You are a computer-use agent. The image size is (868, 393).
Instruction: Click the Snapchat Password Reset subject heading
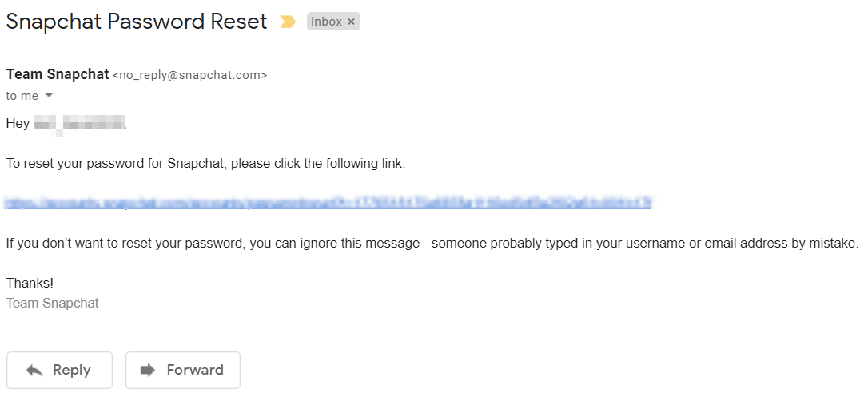pos(137,22)
